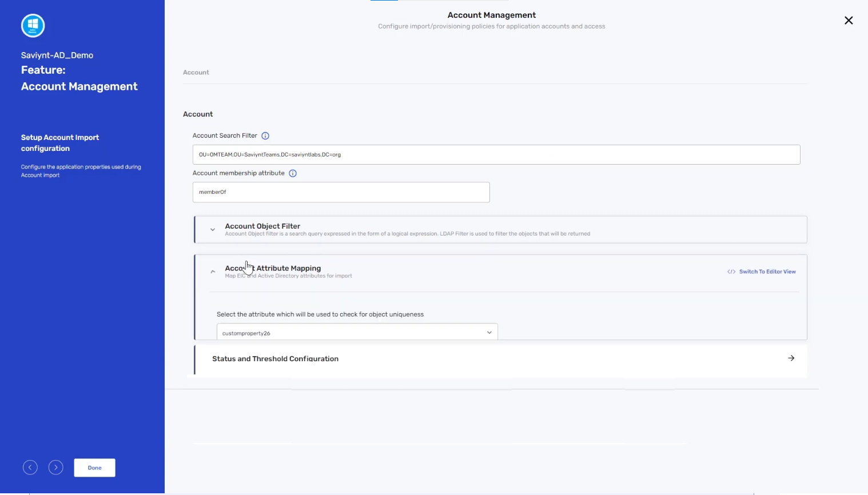Screen dimensions: 868x495
Task: Click the Saviynt-AD_Demo application name
Action: [57, 55]
